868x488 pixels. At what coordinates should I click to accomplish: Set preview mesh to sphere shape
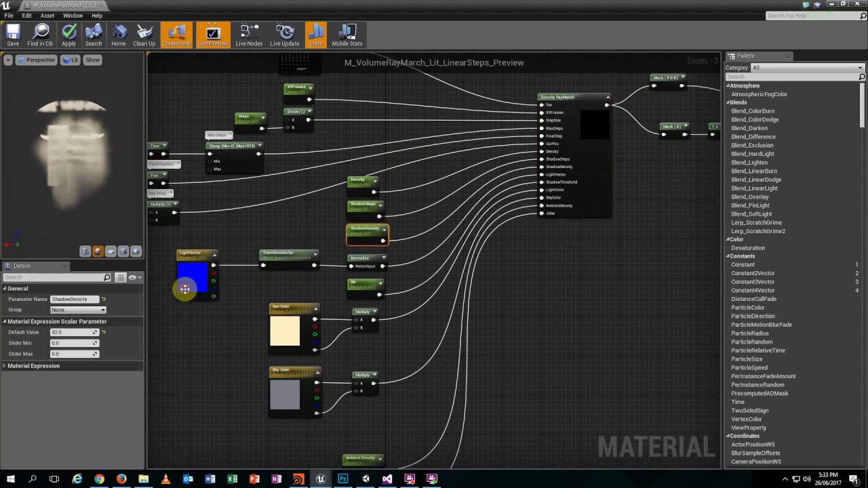(x=98, y=251)
